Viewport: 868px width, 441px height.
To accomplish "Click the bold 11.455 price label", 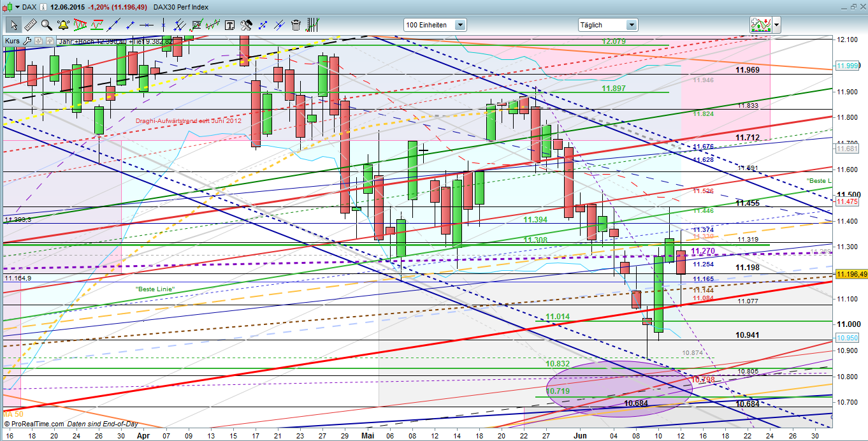I will pyautogui.click(x=748, y=203).
